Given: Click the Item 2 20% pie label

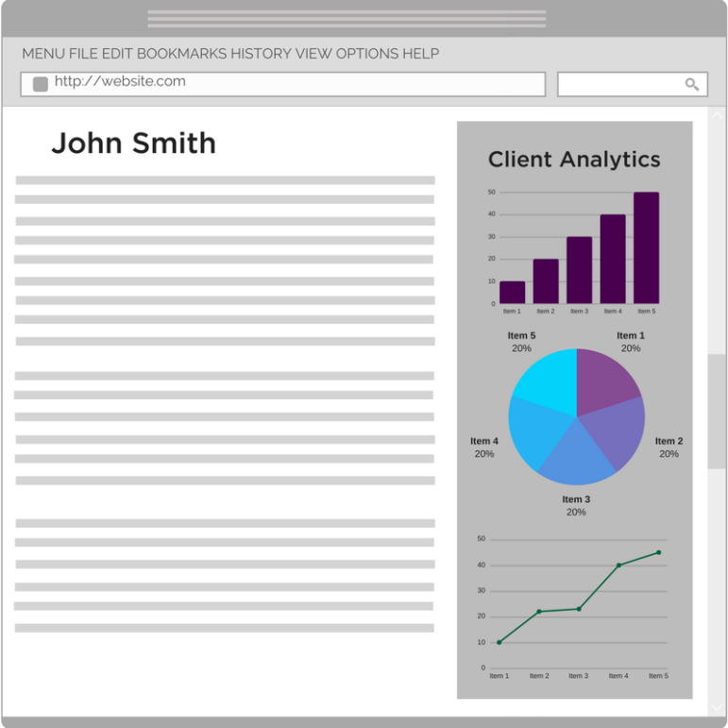Looking at the screenshot, I should [669, 448].
